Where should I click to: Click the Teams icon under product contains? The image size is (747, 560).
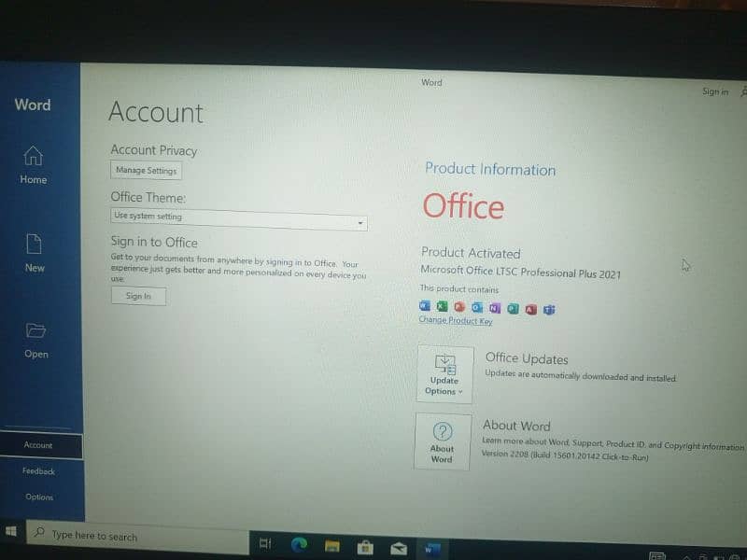549,309
